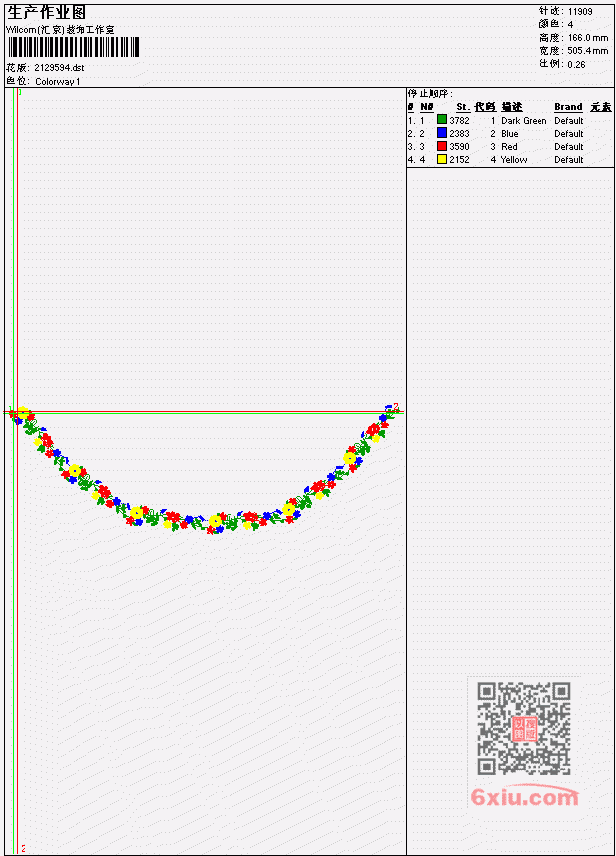This screenshot has width=616, height=856.
Task: Click Default brand in the Dark Green row
Action: (569, 120)
